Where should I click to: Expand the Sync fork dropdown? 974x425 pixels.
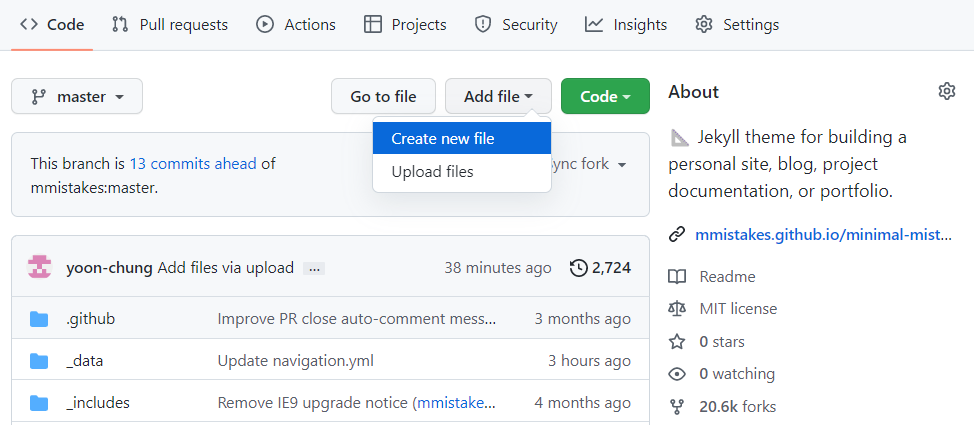click(x=588, y=165)
